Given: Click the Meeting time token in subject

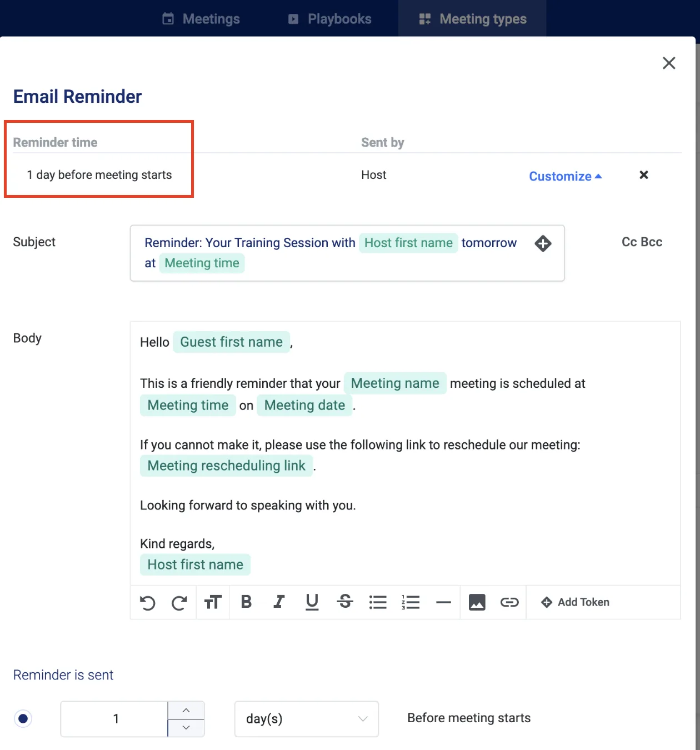Looking at the screenshot, I should [x=202, y=263].
